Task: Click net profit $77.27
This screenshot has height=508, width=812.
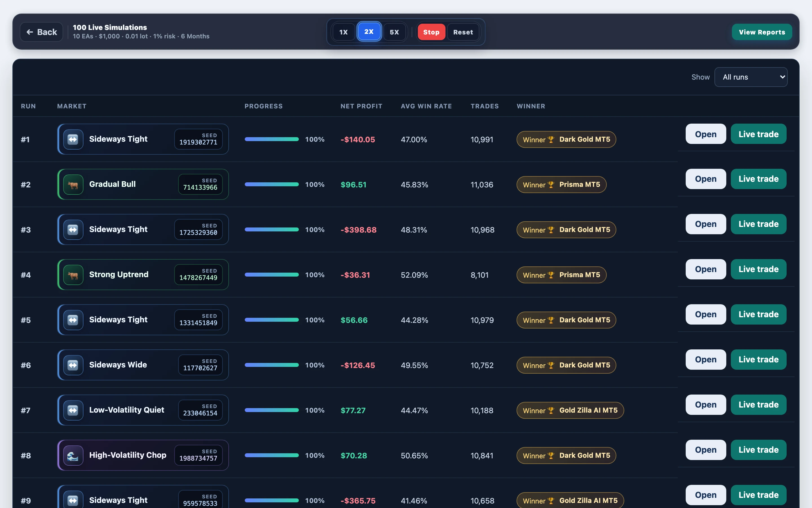Action: tap(353, 411)
